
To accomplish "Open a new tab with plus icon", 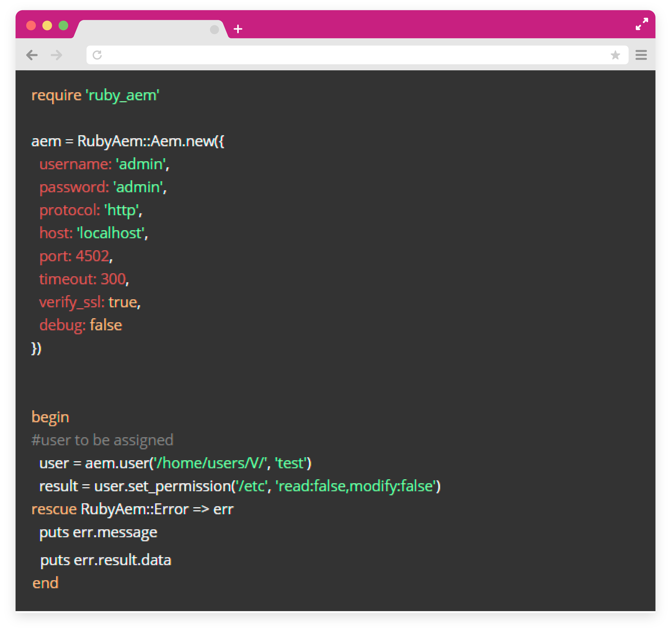I will click(238, 29).
